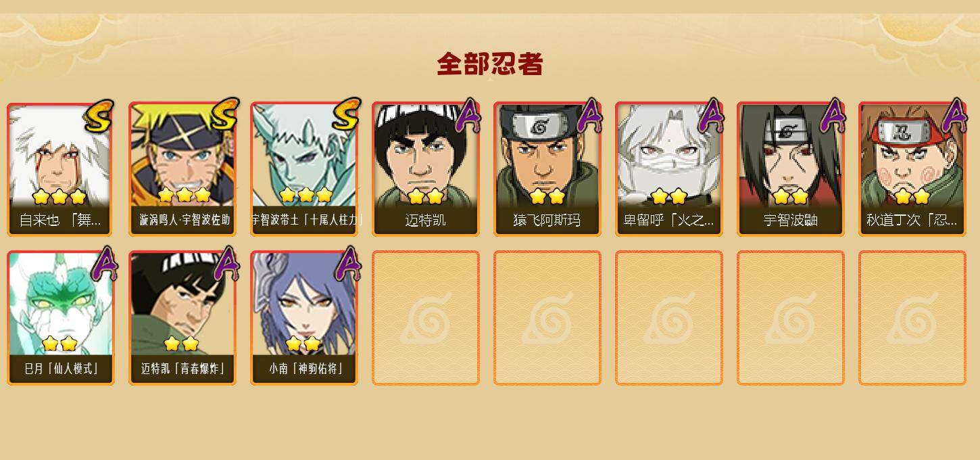Click the A rank badge on 宇智波鼬
This screenshot has height=460, width=980.
pos(833,116)
